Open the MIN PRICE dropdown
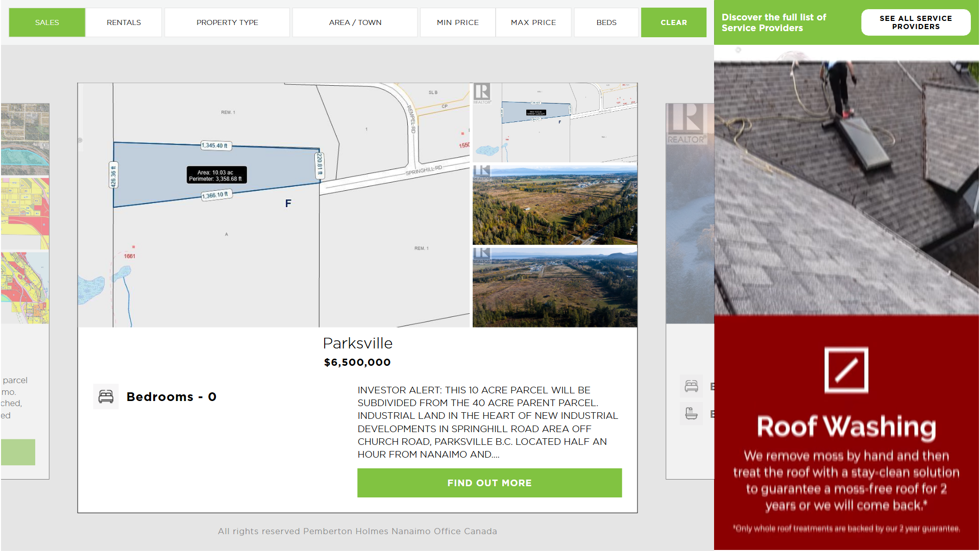 coord(457,22)
